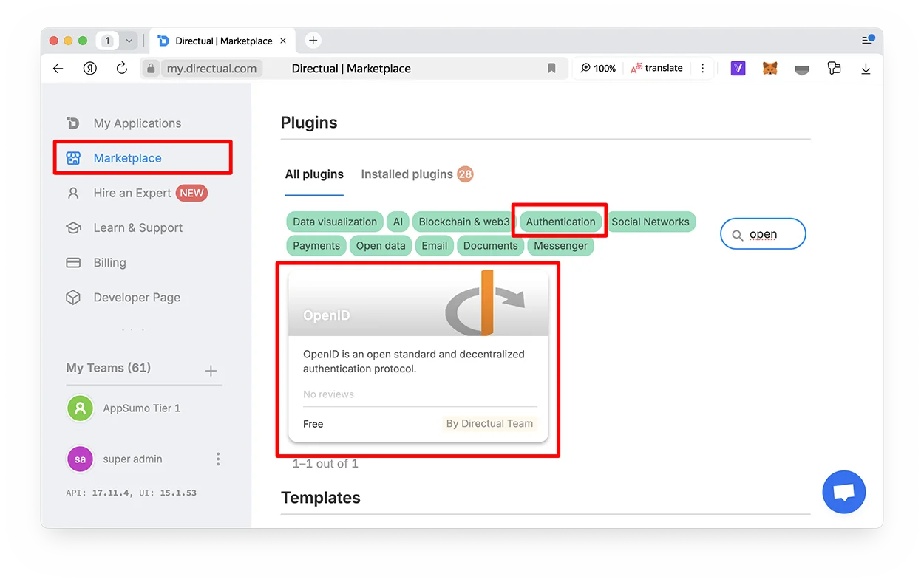Open Hire an Expert
The image size is (924, 582).
[x=132, y=193]
